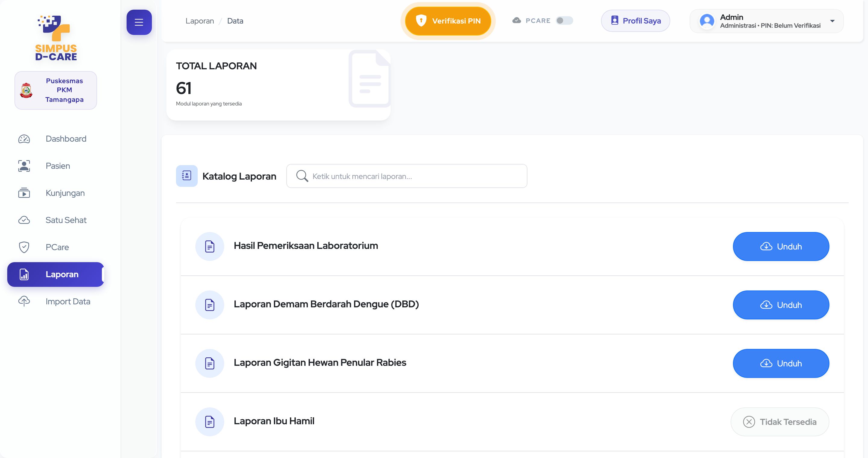Viewport: 868px width, 458px height.
Task: Open Profil Saya
Action: click(x=635, y=21)
